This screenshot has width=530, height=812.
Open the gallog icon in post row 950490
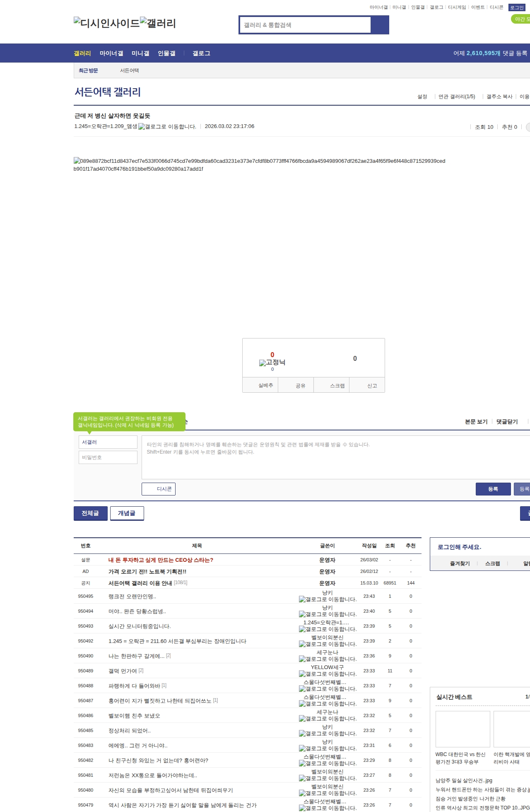[328, 659]
